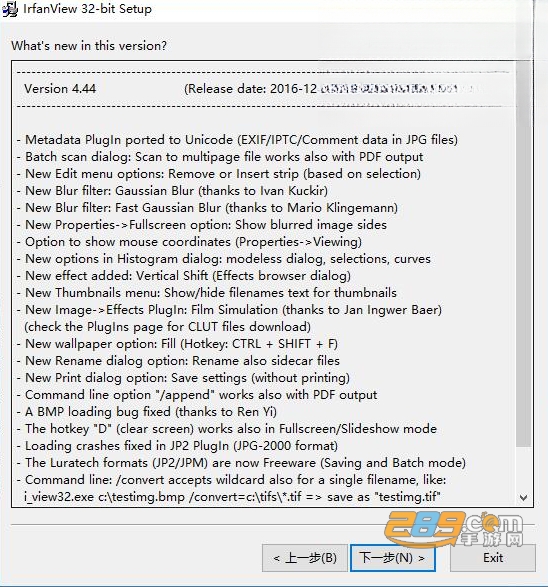
Task: Click the hotkey "D" clear screen line
Action: (227, 429)
